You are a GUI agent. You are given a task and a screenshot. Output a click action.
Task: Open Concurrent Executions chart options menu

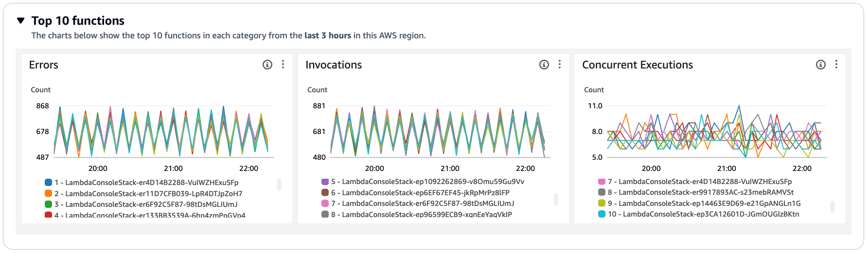click(x=836, y=65)
